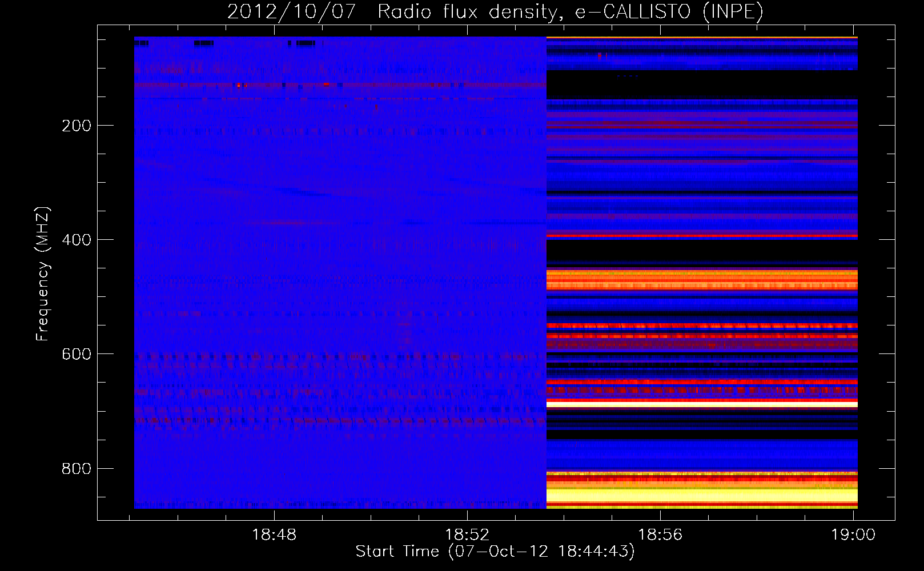Click the 18:56 time tick label
The height and width of the screenshot is (571, 924).
click(660, 535)
